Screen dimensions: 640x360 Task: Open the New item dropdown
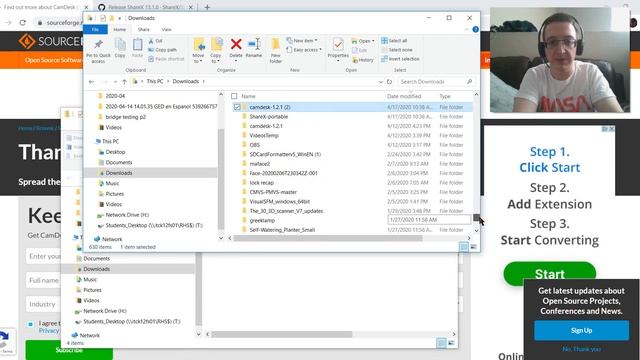(x=302, y=41)
